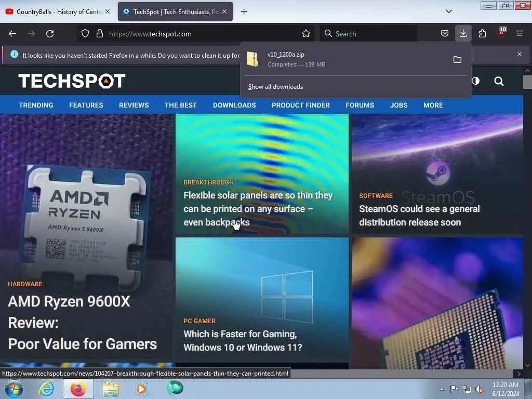Open network tray icon
The image size is (532, 399).
tap(467, 390)
